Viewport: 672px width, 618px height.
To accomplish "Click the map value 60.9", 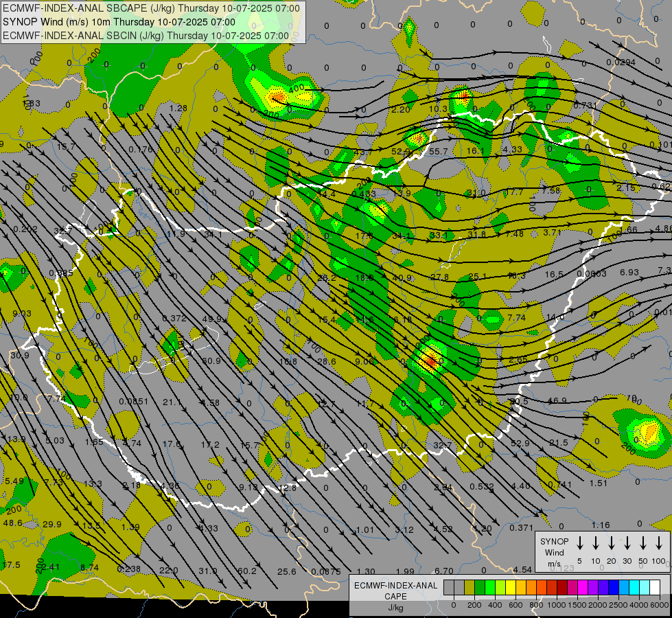I will (211, 360).
